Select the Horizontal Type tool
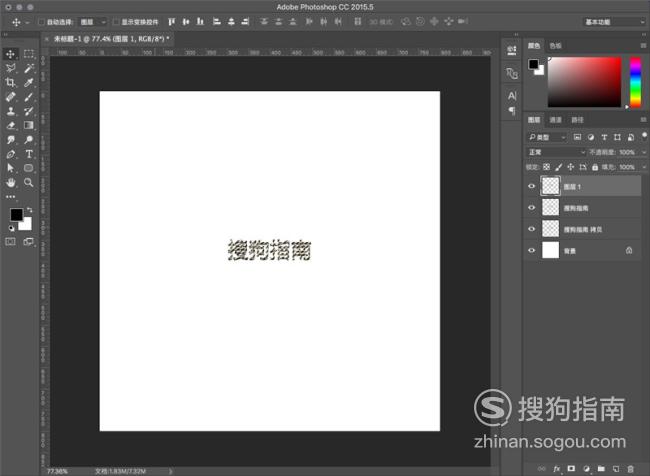Image resolution: width=650 pixels, height=476 pixels. [x=29, y=154]
